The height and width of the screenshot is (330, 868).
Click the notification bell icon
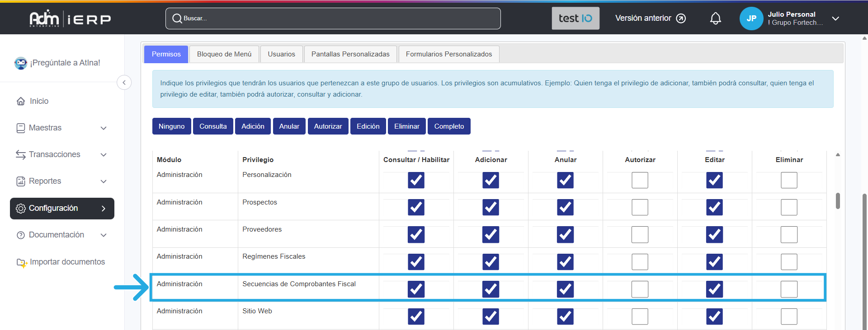coord(715,19)
